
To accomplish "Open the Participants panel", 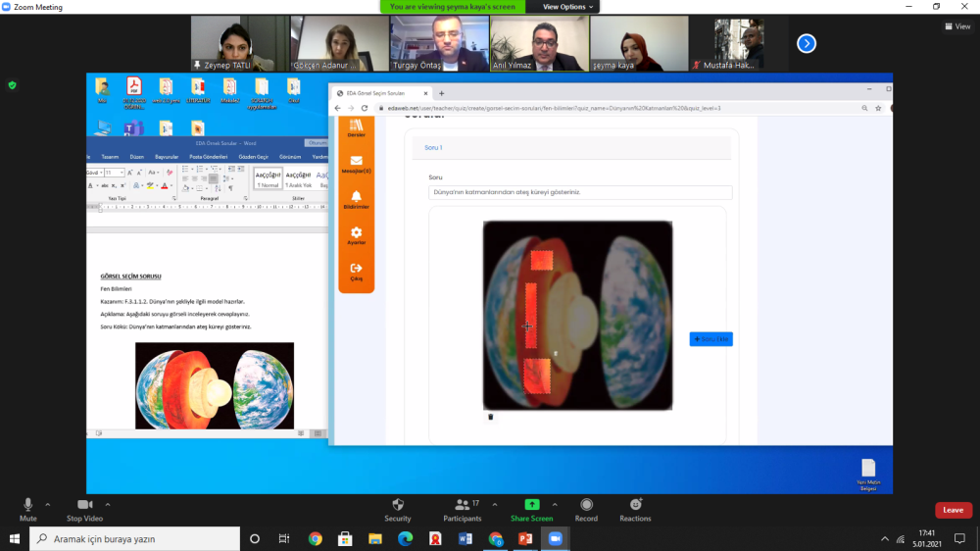I will (x=463, y=510).
